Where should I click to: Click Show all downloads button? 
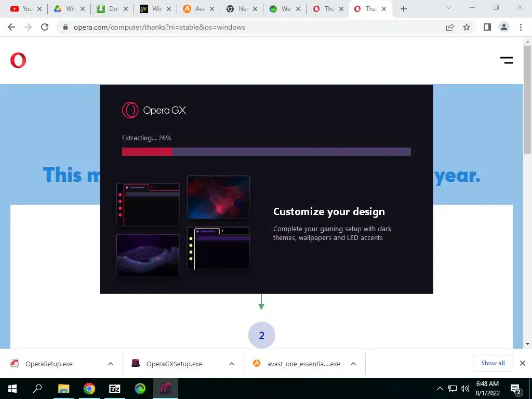pos(493,363)
